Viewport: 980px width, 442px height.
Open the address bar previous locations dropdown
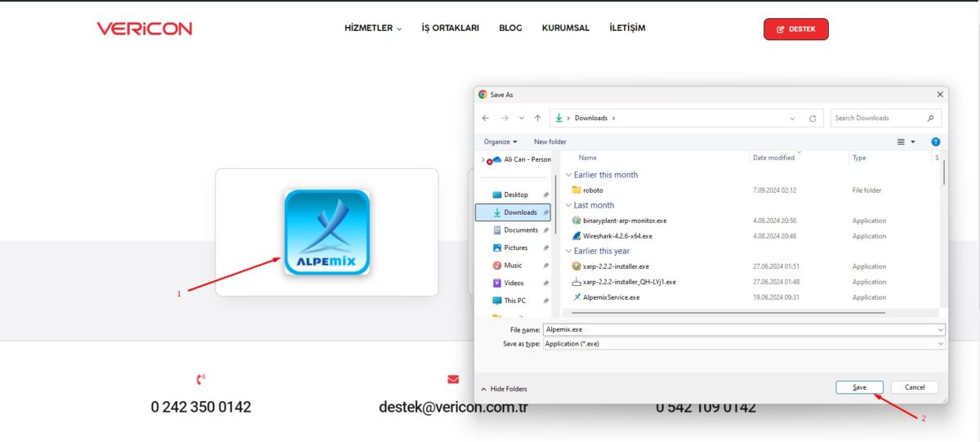[x=792, y=118]
